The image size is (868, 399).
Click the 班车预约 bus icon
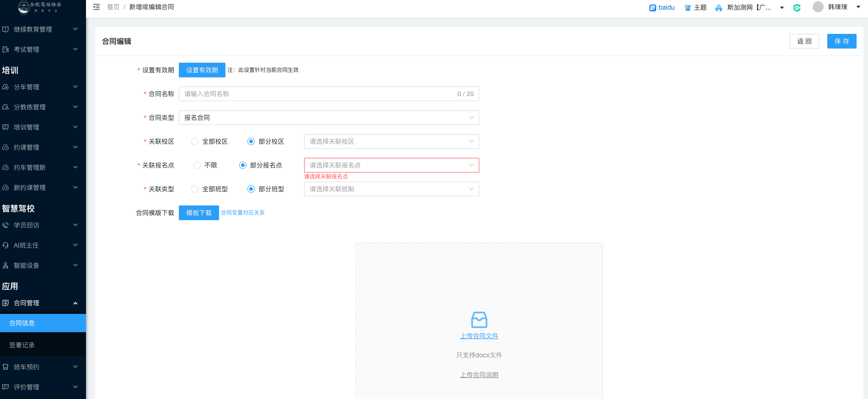tap(5, 367)
